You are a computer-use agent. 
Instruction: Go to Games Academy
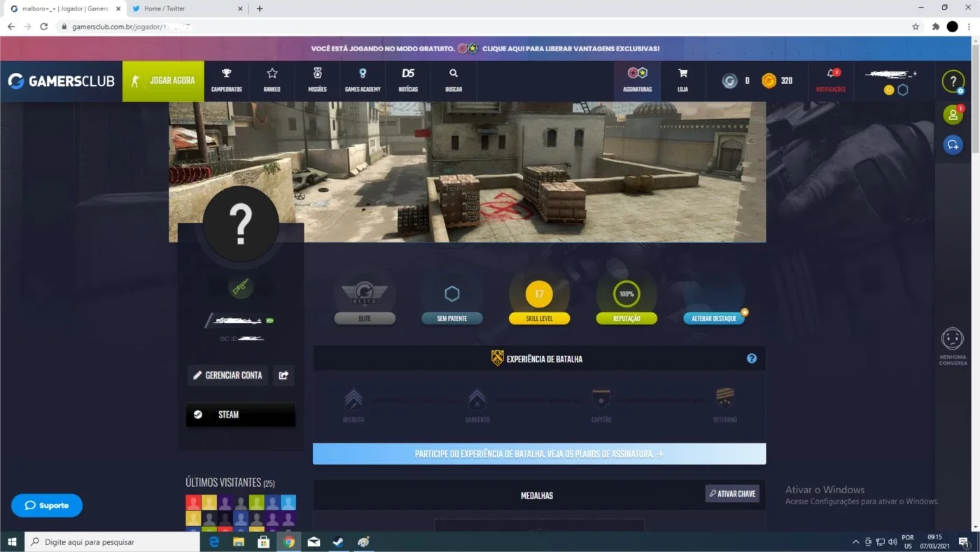click(363, 81)
